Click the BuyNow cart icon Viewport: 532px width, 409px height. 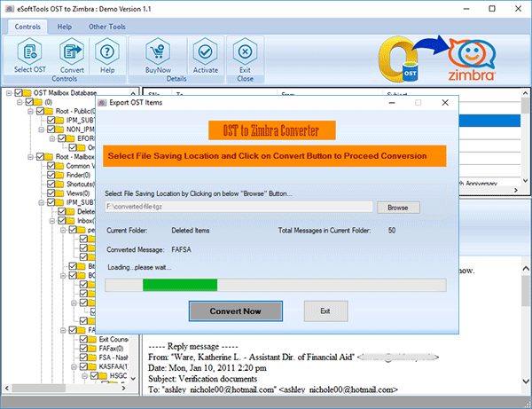pos(158,52)
